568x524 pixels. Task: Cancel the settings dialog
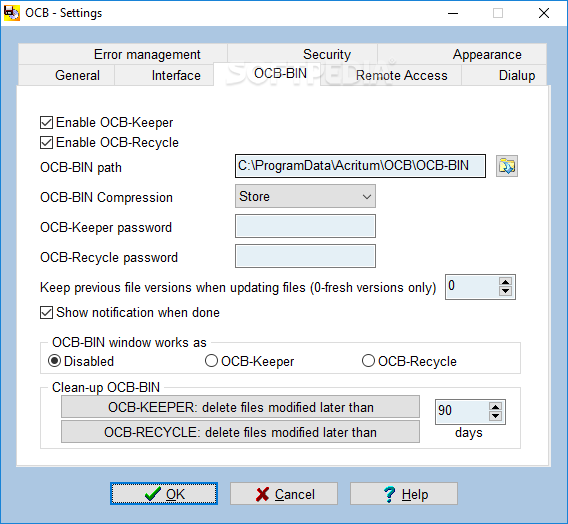coord(284,494)
